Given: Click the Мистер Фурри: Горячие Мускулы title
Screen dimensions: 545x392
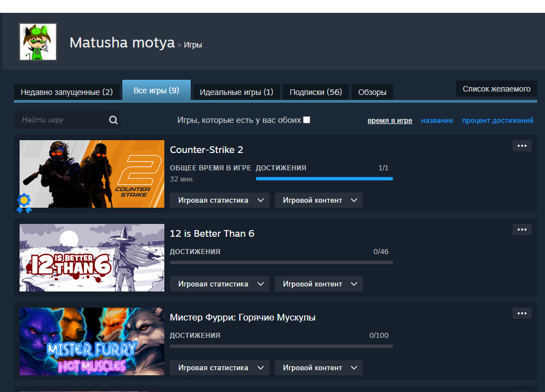Looking at the screenshot, I should tap(243, 317).
